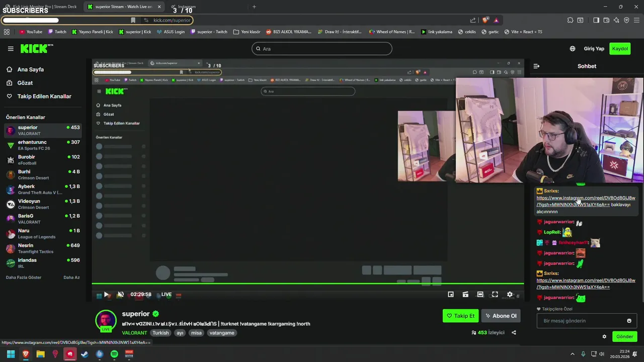The width and height of the screenshot is (644, 362).
Task: Collapse list with Daha Az
Action: point(71,278)
